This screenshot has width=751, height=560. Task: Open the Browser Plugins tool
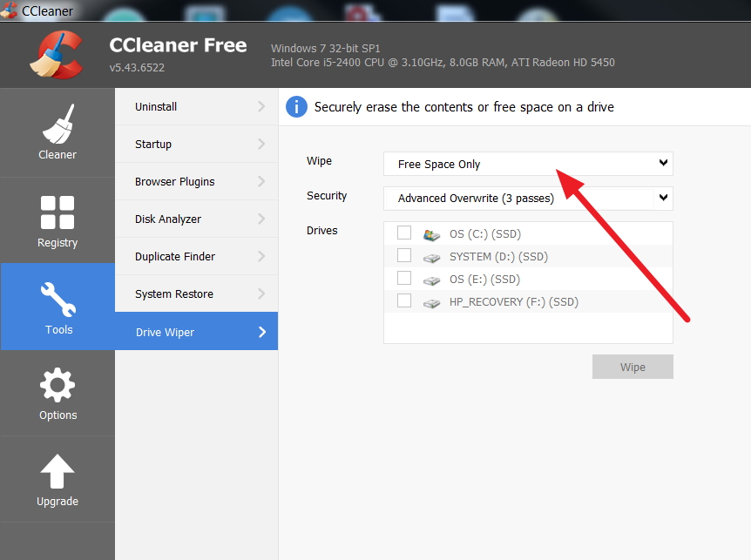click(196, 181)
